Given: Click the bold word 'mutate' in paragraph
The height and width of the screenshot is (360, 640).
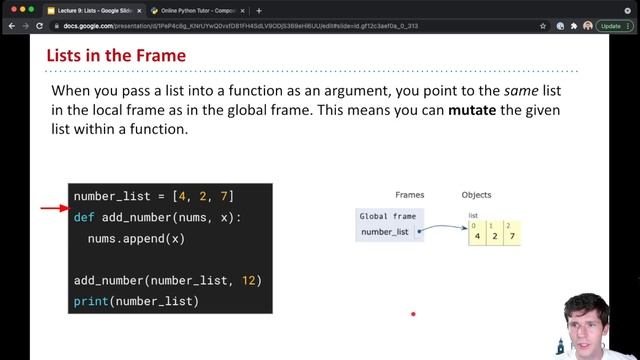Looking at the screenshot, I should coord(472,110).
